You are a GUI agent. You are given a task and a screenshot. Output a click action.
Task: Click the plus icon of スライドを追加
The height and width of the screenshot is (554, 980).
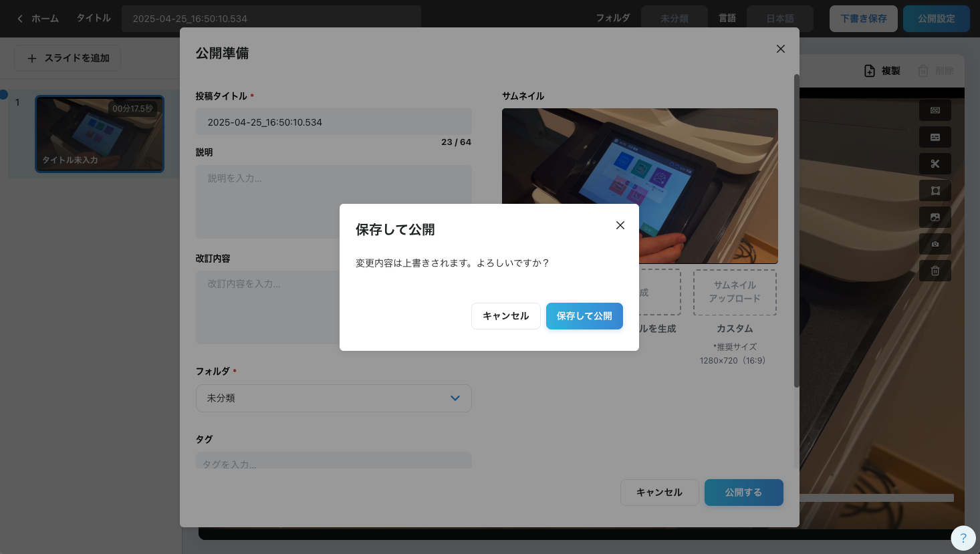pos(32,58)
